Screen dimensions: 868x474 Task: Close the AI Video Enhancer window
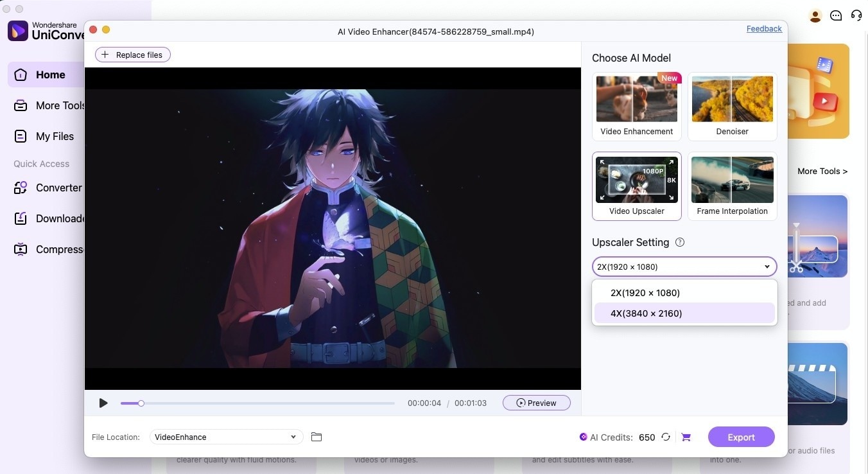[93, 30]
